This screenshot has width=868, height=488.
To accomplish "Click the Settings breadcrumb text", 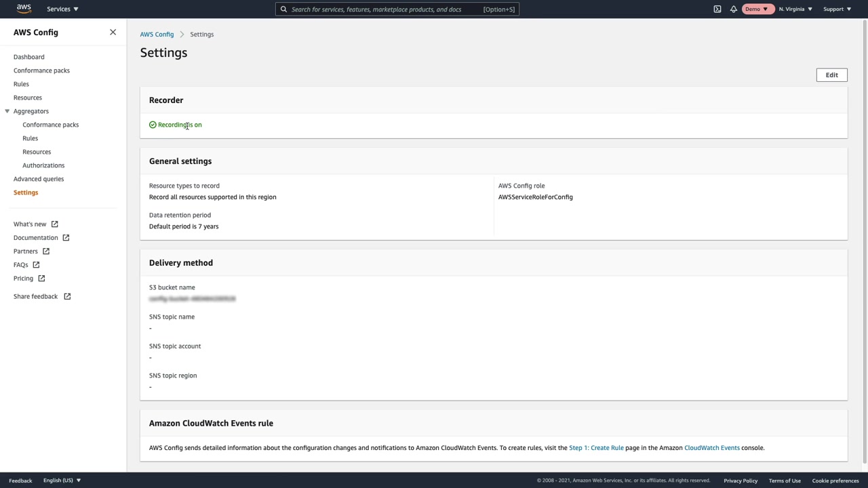I will click(202, 35).
